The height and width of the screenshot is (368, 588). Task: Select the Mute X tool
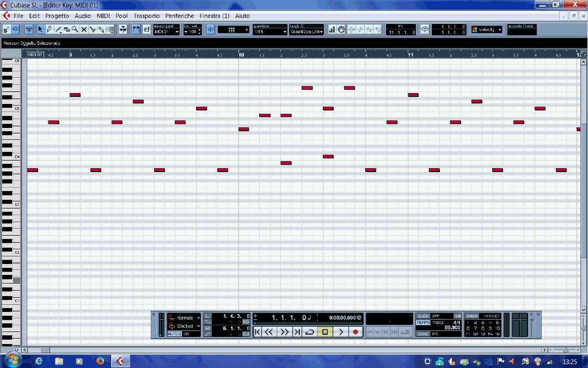click(x=84, y=29)
